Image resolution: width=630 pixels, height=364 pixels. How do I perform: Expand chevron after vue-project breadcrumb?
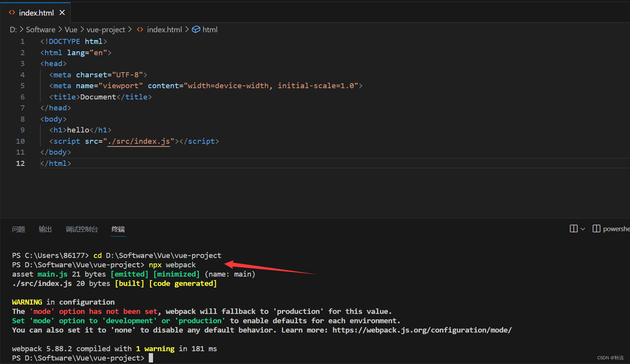[x=130, y=30]
